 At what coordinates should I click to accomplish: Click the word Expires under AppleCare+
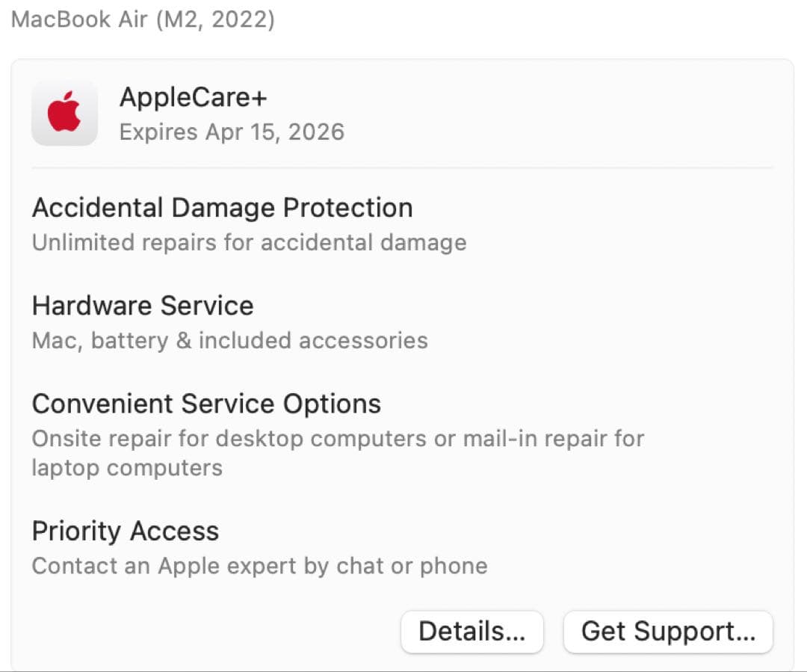[158, 132]
